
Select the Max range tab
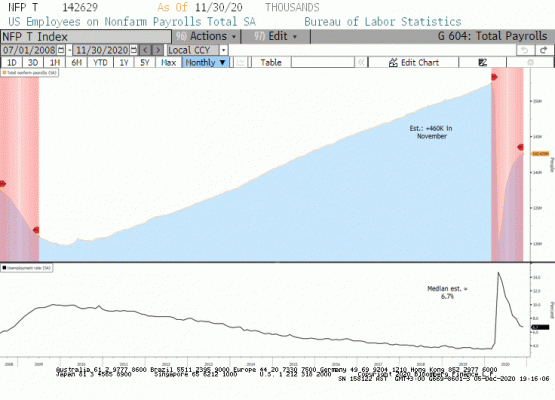point(168,63)
